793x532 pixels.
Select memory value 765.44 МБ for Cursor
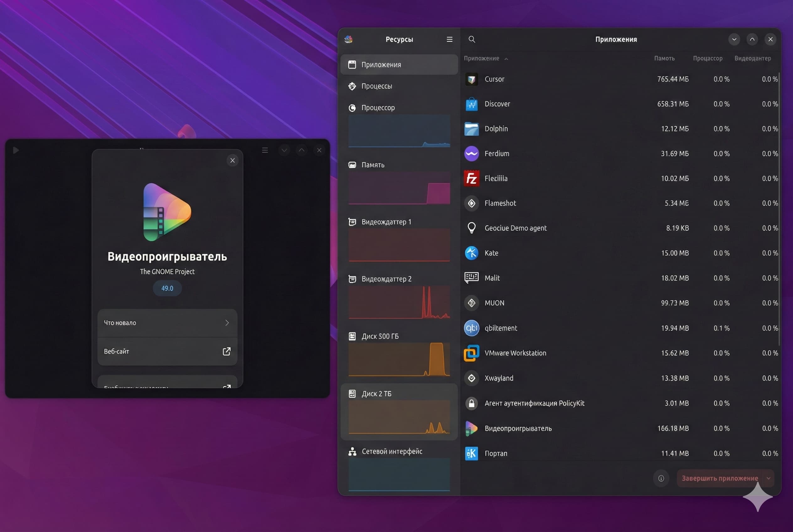pyautogui.click(x=673, y=79)
